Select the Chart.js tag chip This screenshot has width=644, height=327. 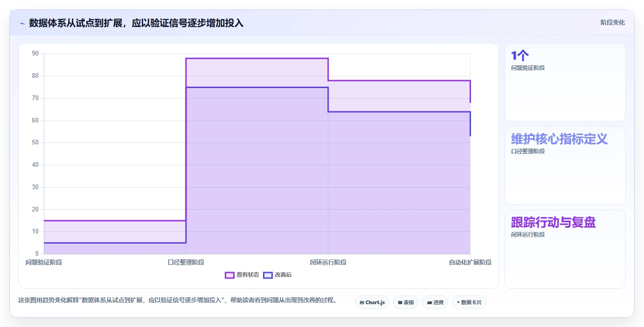372,302
